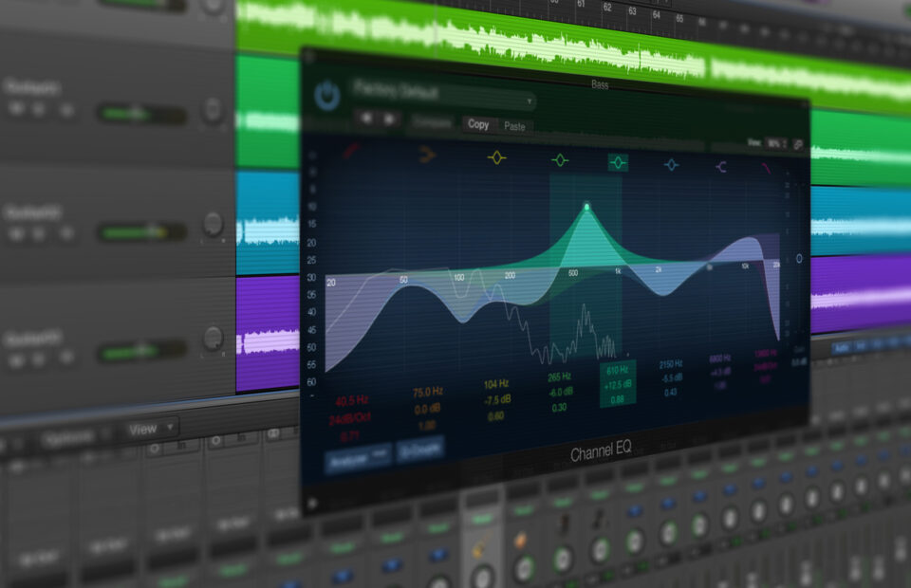This screenshot has width=911, height=588.
Task: Enable the red high-pass filter band
Action: pos(351,151)
